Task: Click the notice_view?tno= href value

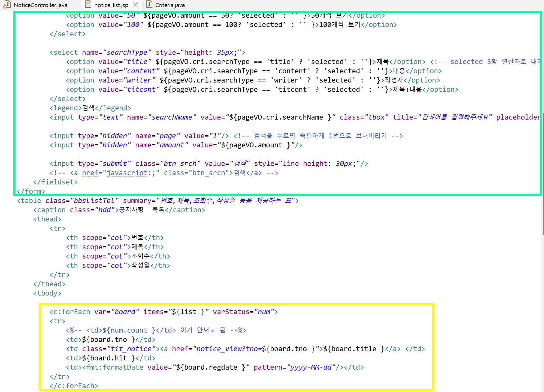Action: [x=227, y=349]
